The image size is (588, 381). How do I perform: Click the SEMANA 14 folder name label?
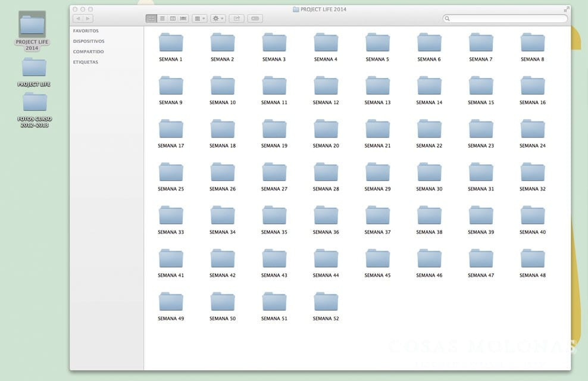tap(429, 102)
